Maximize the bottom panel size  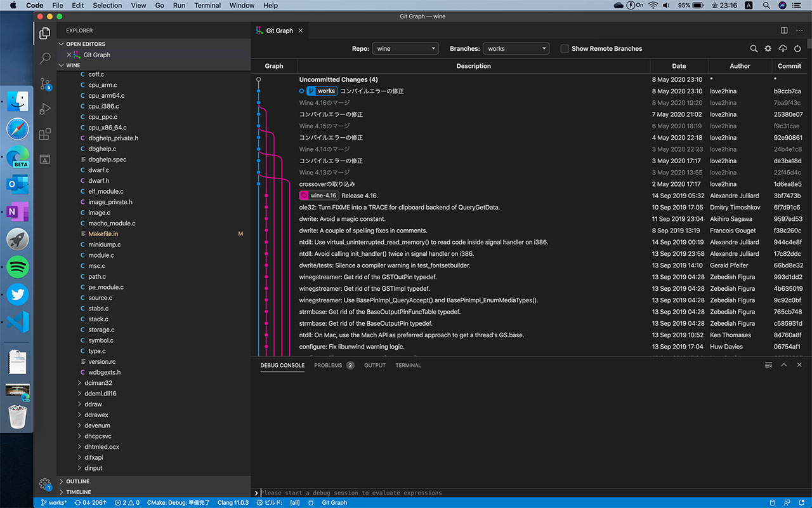point(784,365)
